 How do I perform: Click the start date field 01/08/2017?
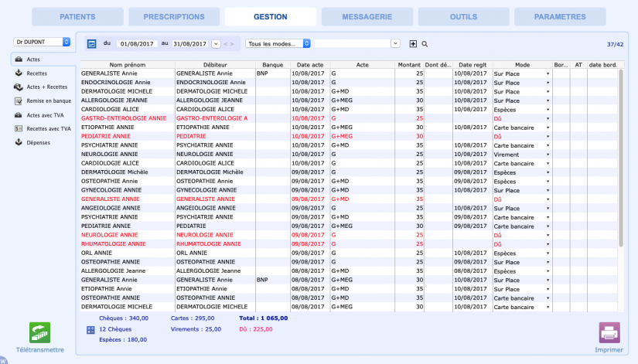pos(137,44)
